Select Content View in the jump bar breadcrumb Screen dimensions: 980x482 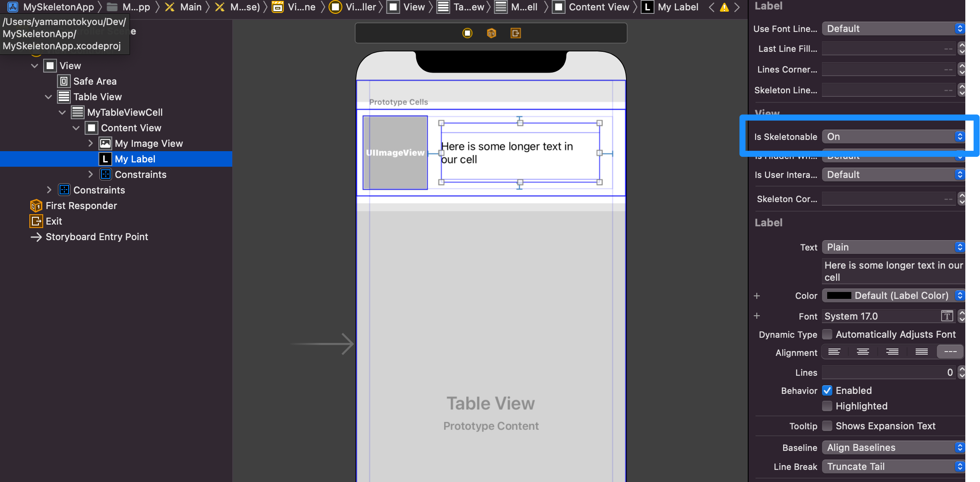click(x=599, y=7)
